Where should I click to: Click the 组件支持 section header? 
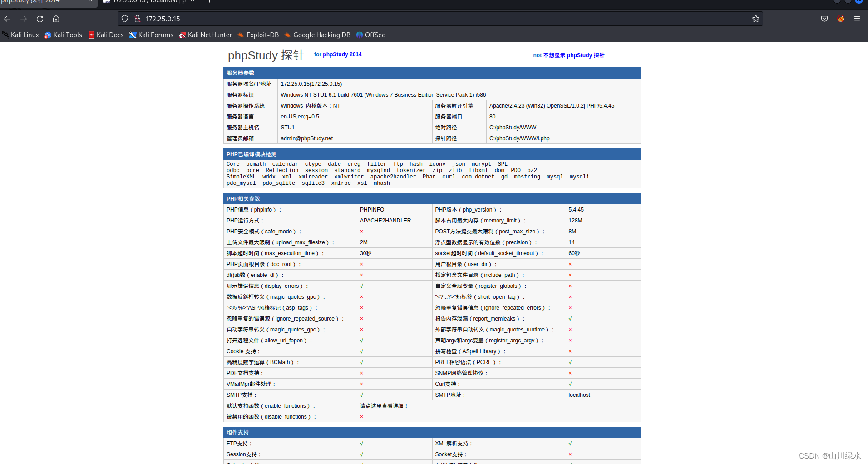coord(432,433)
